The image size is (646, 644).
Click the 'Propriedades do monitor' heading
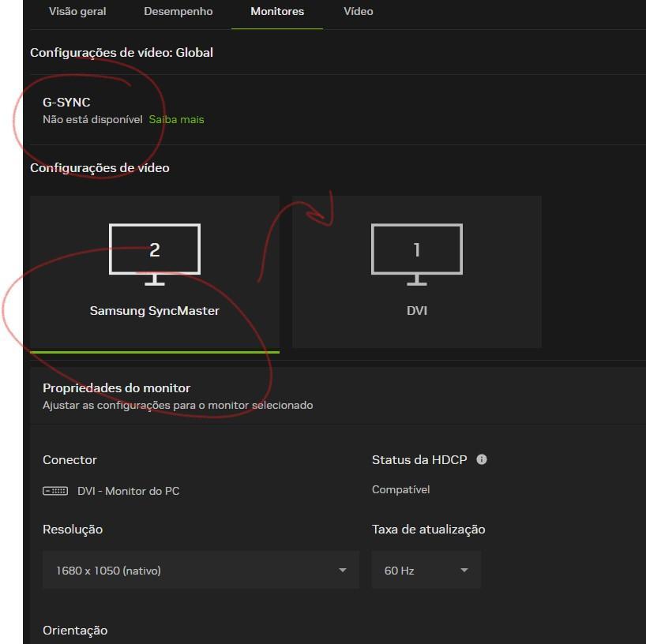[117, 388]
